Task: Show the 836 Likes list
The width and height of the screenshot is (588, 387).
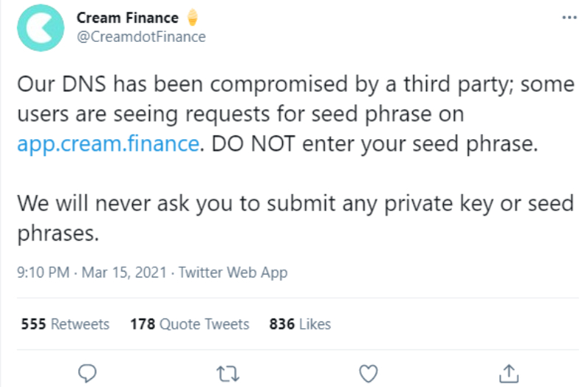Action: [x=300, y=324]
